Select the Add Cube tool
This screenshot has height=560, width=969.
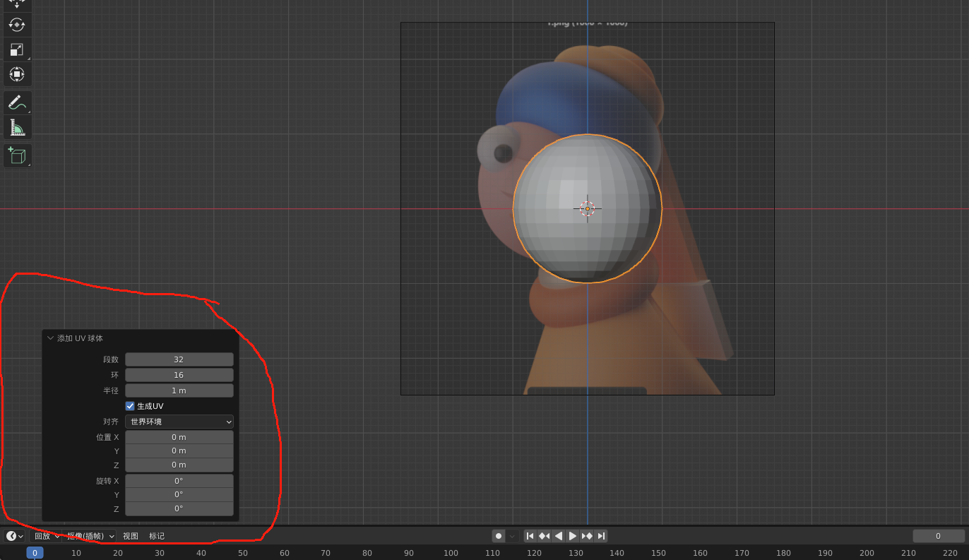coord(17,155)
